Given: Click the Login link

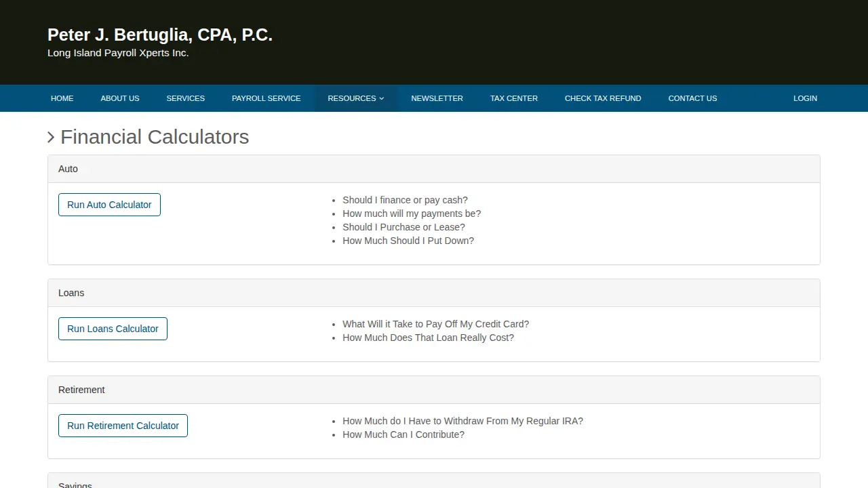Looking at the screenshot, I should [806, 98].
